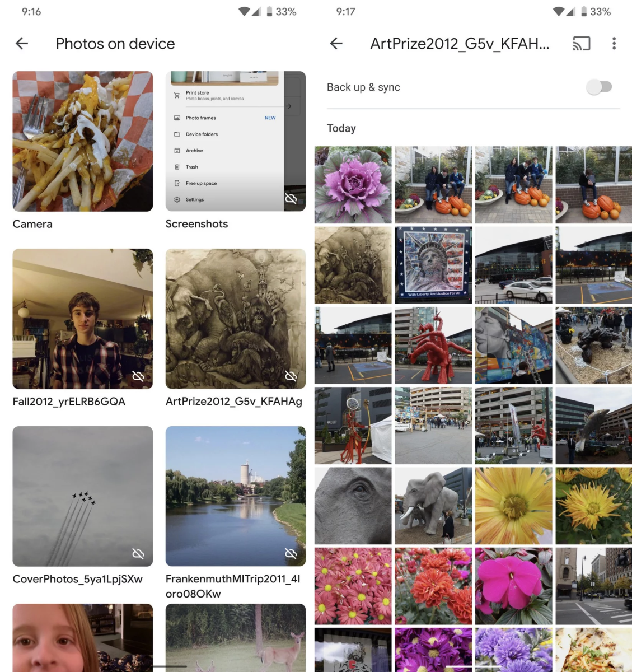Tap not-backed-up icon on FrankenmuthMITrip2011 folder
Image resolution: width=632 pixels, height=672 pixels.
tap(291, 553)
